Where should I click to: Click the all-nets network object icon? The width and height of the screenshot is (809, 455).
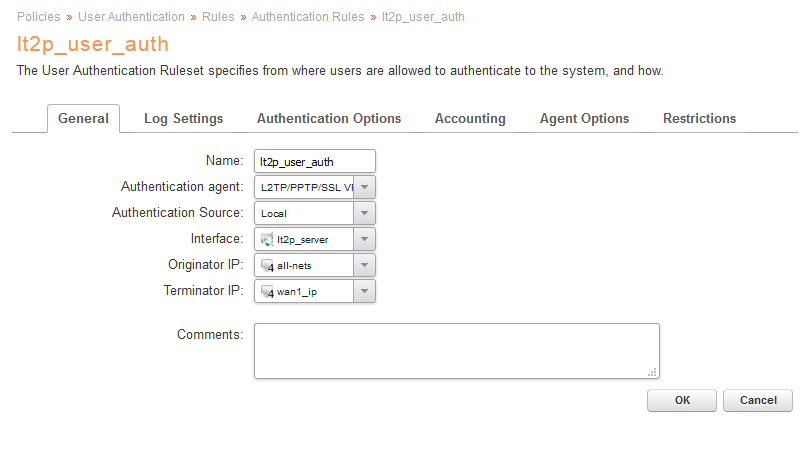(x=267, y=265)
